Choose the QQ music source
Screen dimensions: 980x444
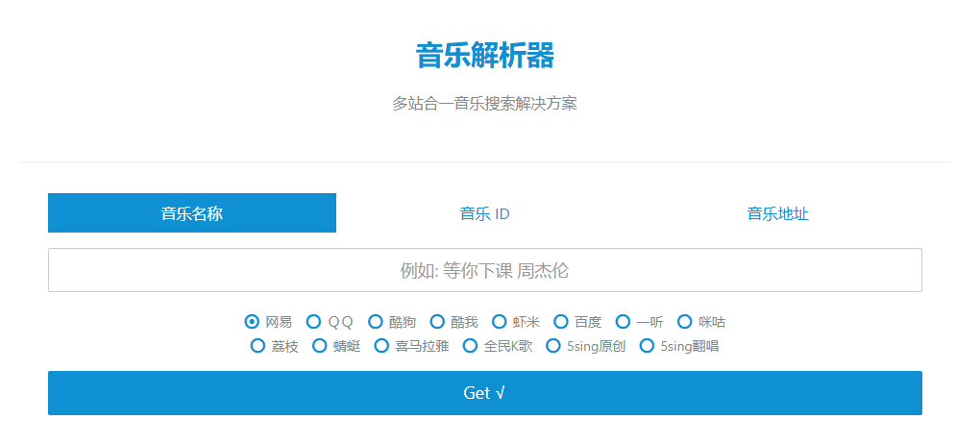314,321
